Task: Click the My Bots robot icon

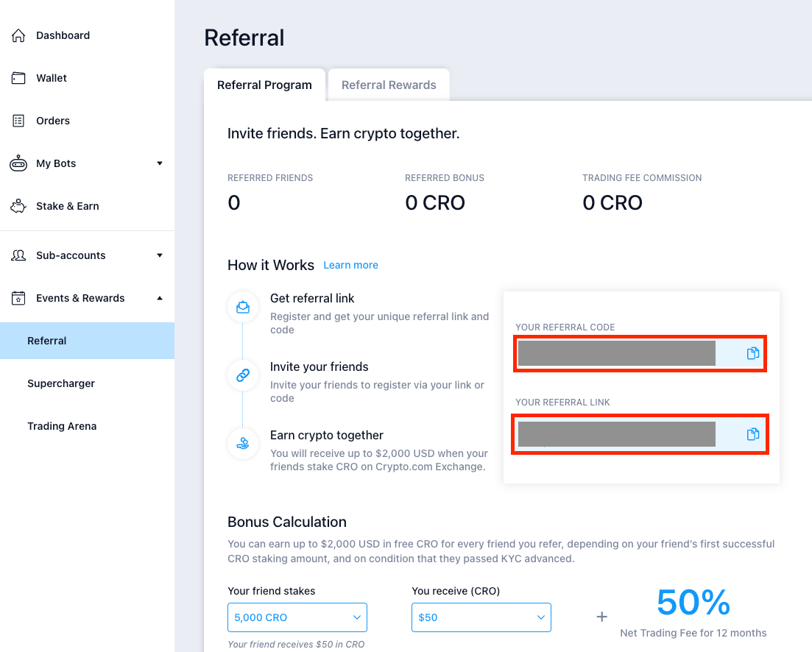Action: [18, 163]
